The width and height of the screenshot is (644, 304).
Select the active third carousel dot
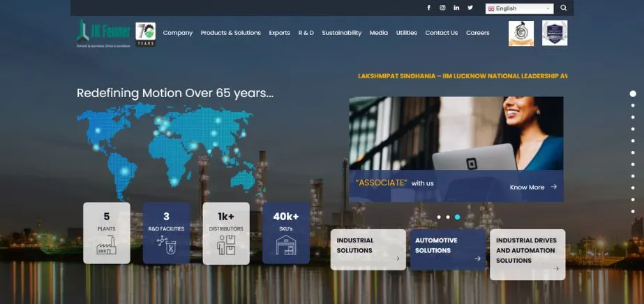click(x=457, y=217)
